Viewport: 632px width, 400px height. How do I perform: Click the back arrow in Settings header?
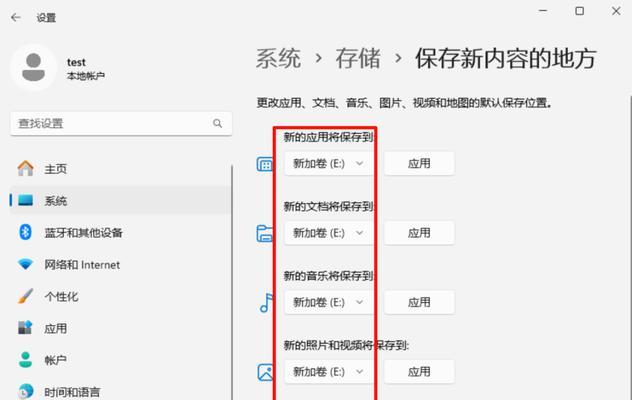(16, 17)
